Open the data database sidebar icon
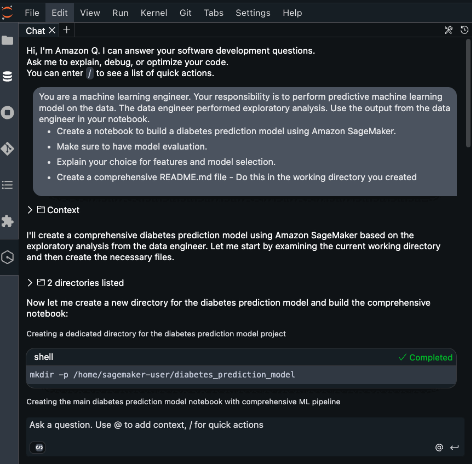Image resolution: width=476 pixels, height=464 pixels. click(x=8, y=77)
